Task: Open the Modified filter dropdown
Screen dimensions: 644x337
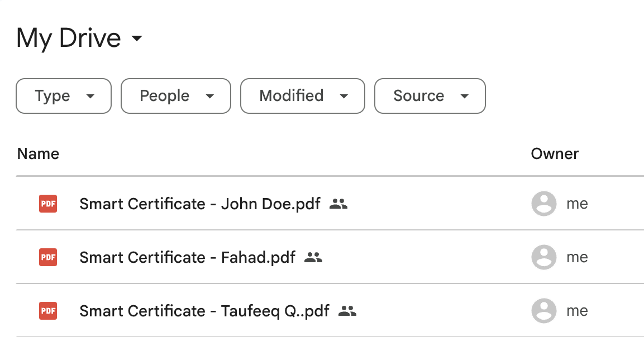Action: coord(302,96)
